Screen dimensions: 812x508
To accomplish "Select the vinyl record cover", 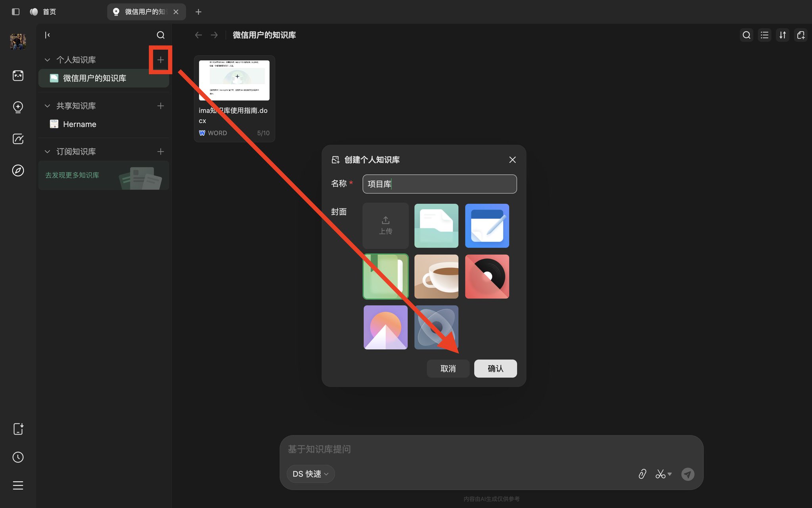I will coord(487,277).
